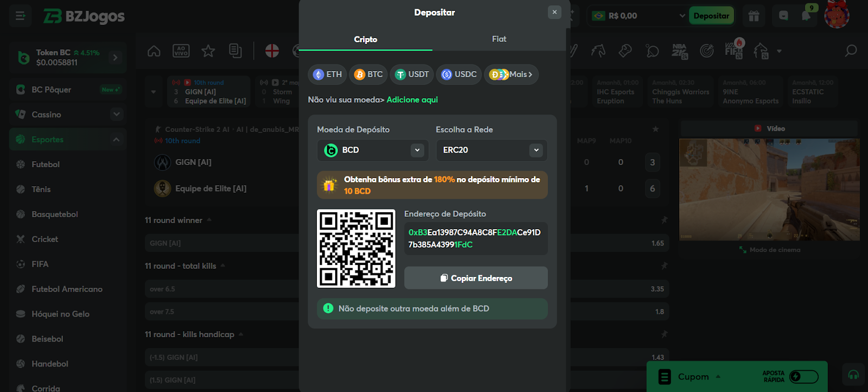The image size is (868, 392).
Task: Expand the Cassino sidebar section
Action: pyautogui.click(x=116, y=115)
